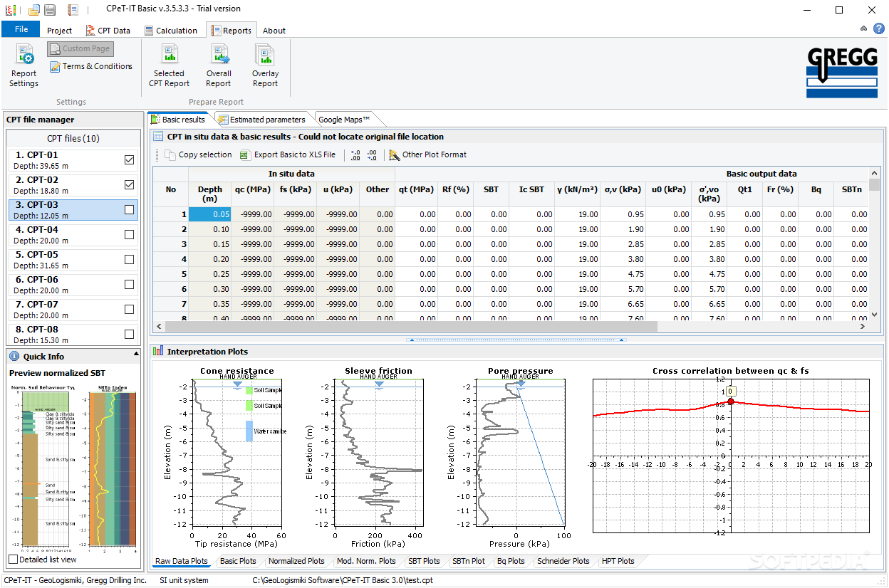889x588 pixels.
Task: Open the Google Maps tab
Action: click(x=344, y=120)
